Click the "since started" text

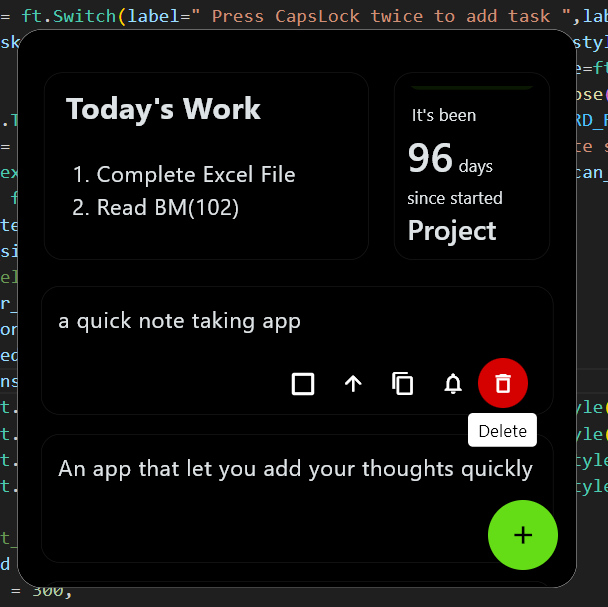(455, 198)
